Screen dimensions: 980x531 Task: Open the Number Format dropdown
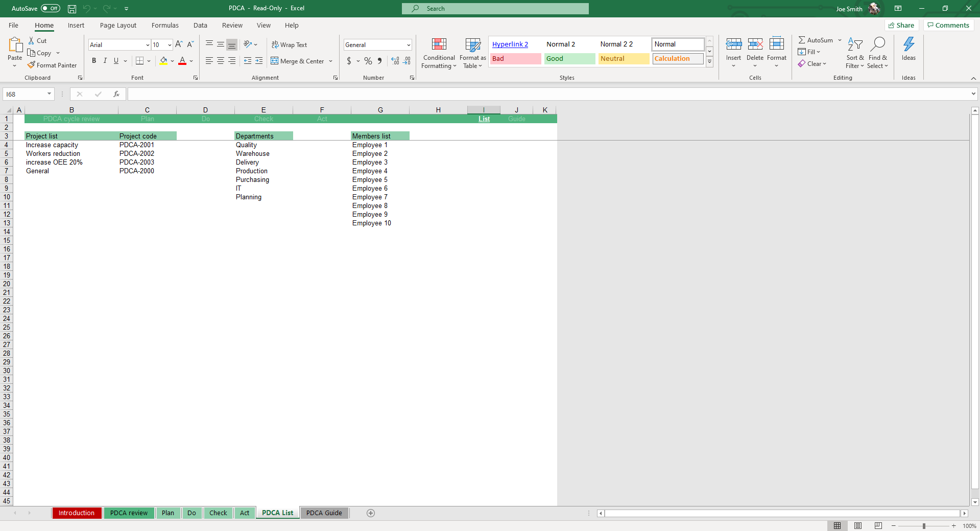point(409,45)
